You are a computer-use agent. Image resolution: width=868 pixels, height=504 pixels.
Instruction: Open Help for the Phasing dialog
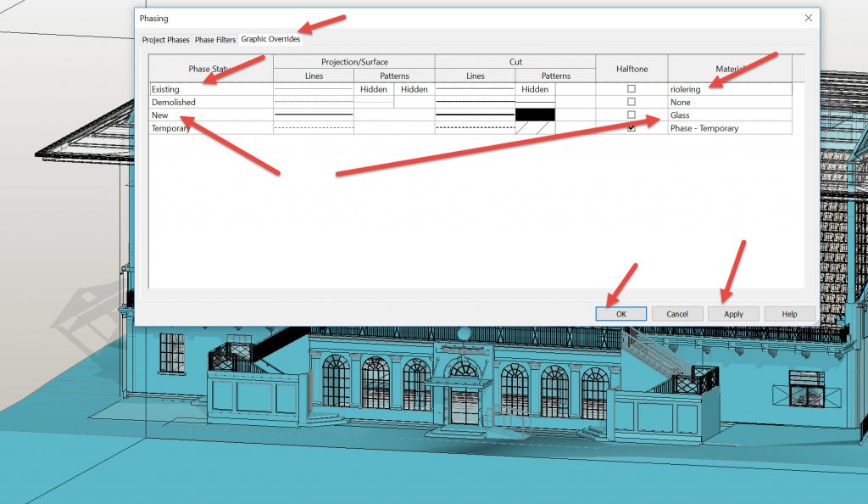click(x=789, y=314)
